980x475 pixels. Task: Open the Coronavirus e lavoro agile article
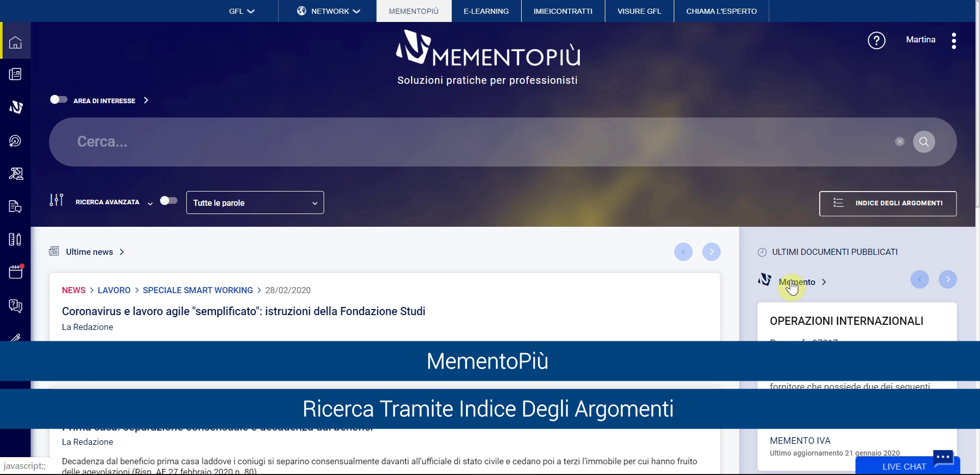243,311
